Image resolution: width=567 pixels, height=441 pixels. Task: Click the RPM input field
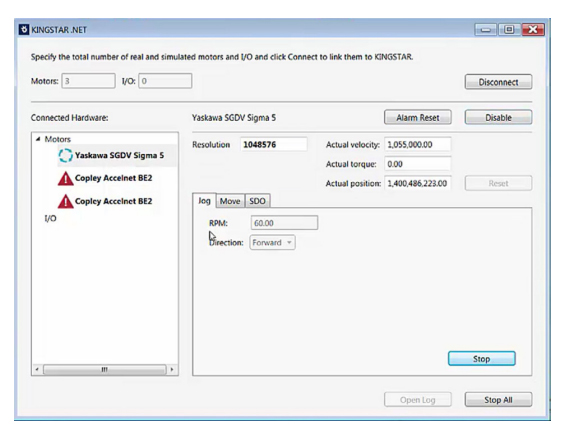point(284,223)
